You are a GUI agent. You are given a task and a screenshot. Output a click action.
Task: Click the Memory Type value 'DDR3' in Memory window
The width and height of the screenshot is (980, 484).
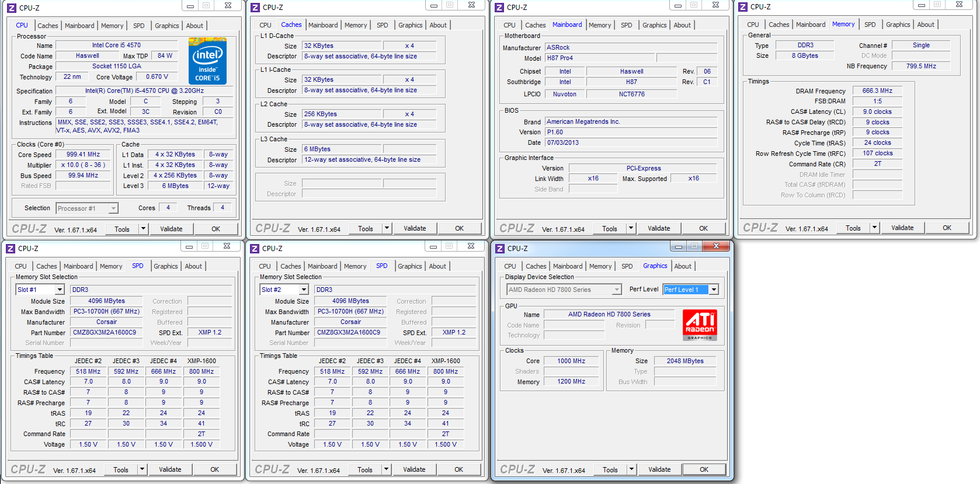click(x=805, y=45)
